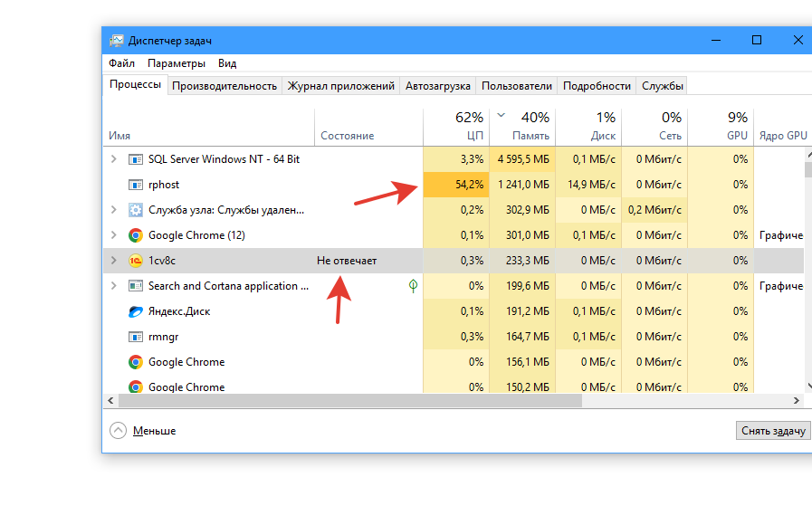Click the Яндекс.Диск process icon
The height and width of the screenshot is (525, 812).
click(136, 311)
